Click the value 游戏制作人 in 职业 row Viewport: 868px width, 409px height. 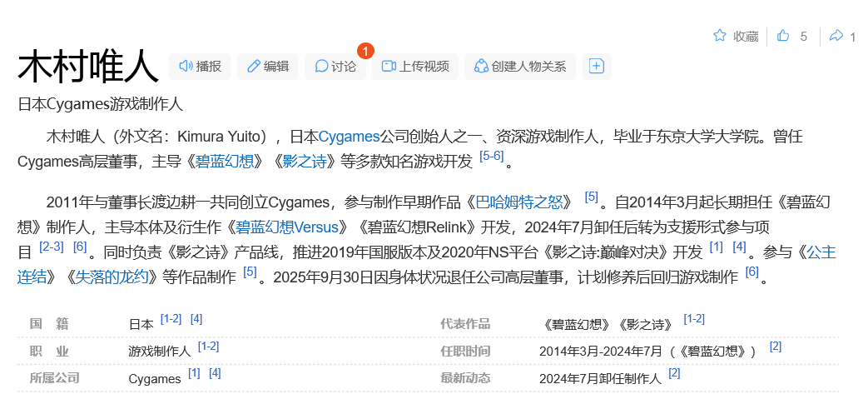pos(160,352)
